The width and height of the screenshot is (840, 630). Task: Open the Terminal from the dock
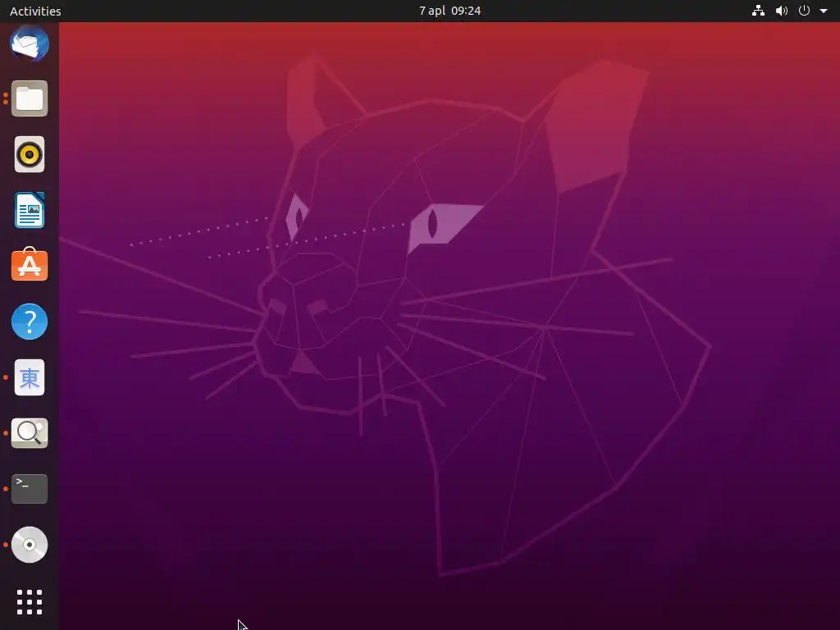tap(30, 489)
